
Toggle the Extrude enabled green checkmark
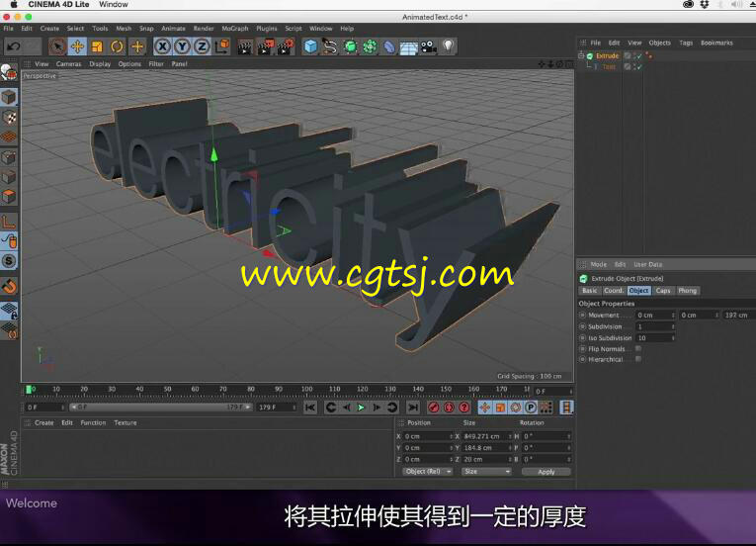pos(637,56)
